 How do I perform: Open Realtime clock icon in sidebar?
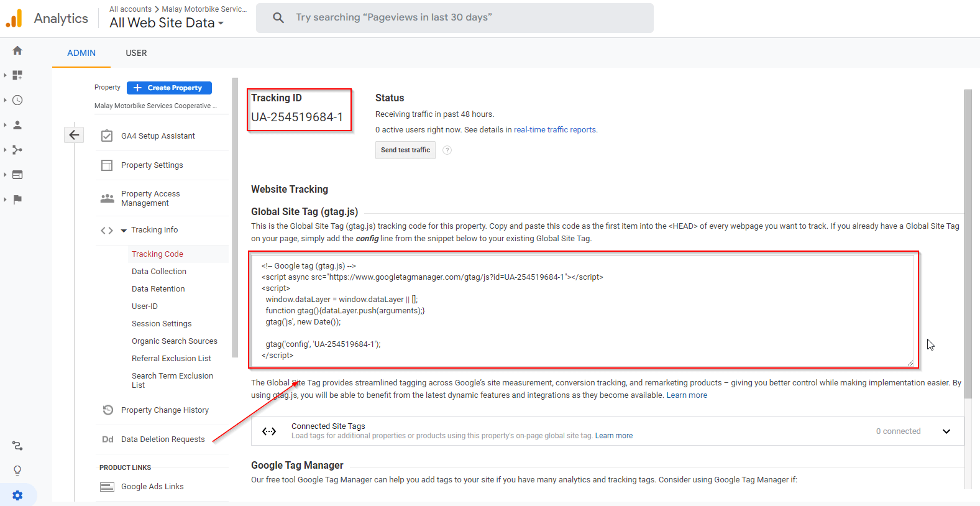click(17, 100)
